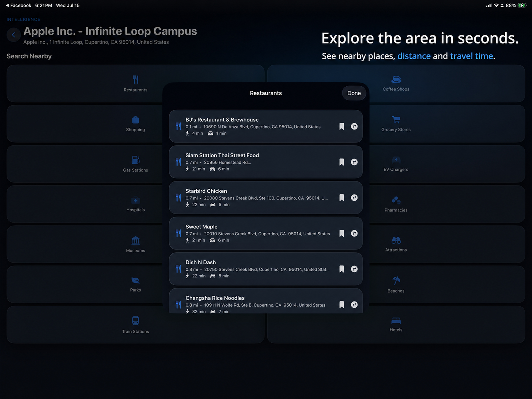Select Dish N Dash name
This screenshot has width=532, height=399.
click(x=201, y=262)
